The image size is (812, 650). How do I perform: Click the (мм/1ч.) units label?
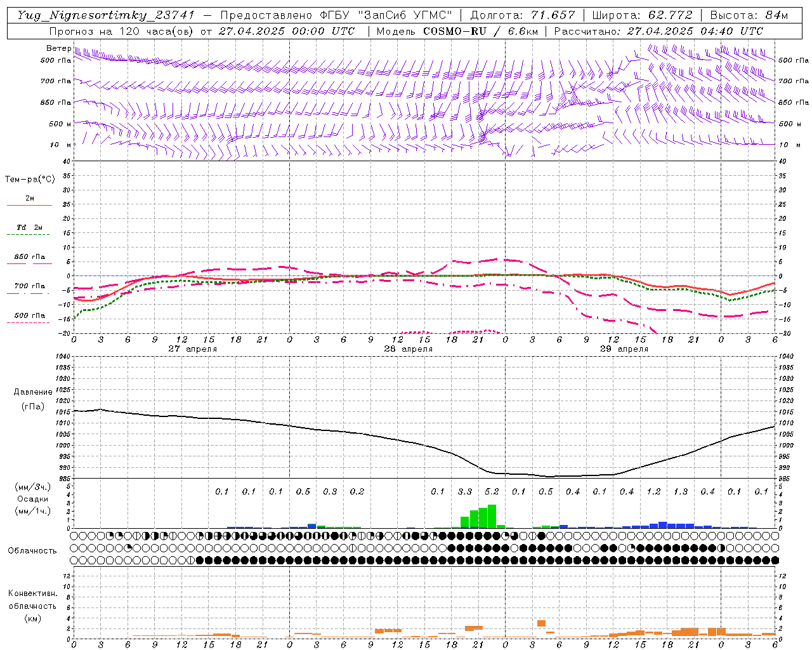[32, 511]
